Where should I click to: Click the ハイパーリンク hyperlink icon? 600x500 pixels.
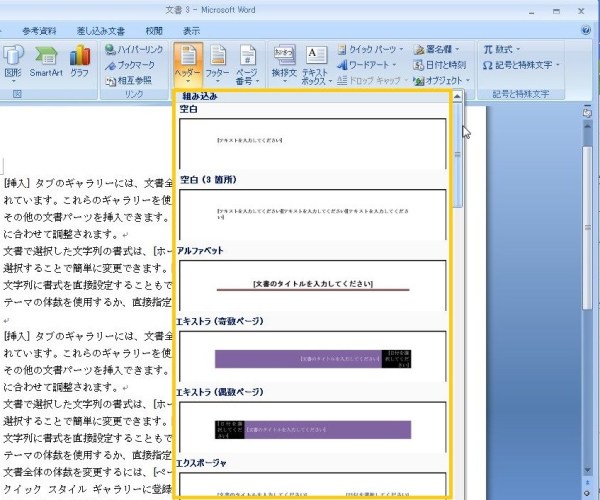[x=133, y=48]
